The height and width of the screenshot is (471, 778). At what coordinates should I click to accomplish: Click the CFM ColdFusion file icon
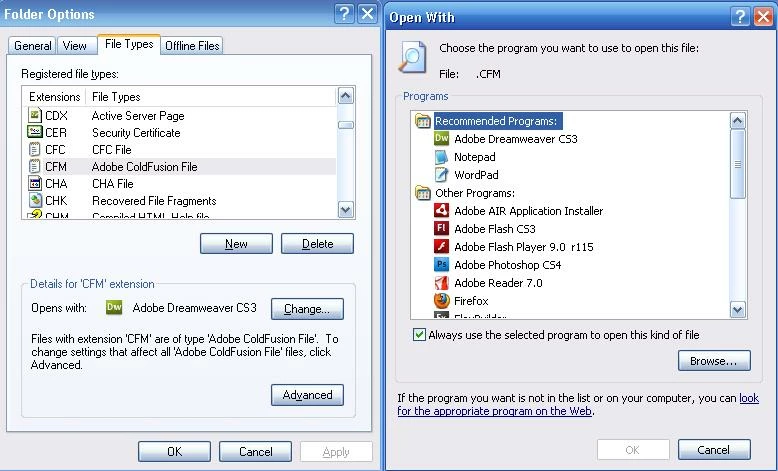tap(34, 166)
